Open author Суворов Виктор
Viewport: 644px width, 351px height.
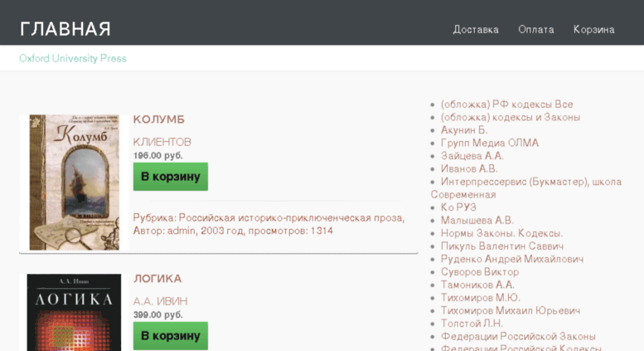coord(480,272)
